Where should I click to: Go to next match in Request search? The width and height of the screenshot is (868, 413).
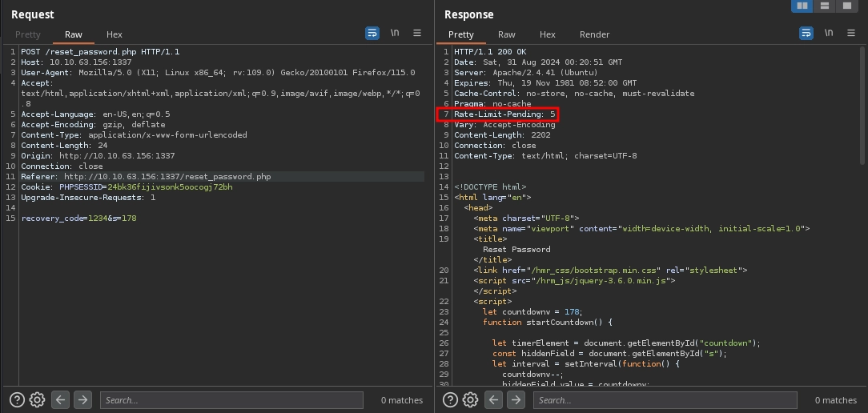coord(82,400)
